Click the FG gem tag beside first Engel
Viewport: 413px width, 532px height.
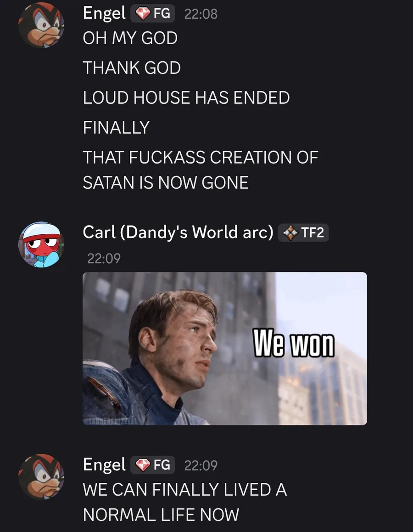click(x=153, y=14)
